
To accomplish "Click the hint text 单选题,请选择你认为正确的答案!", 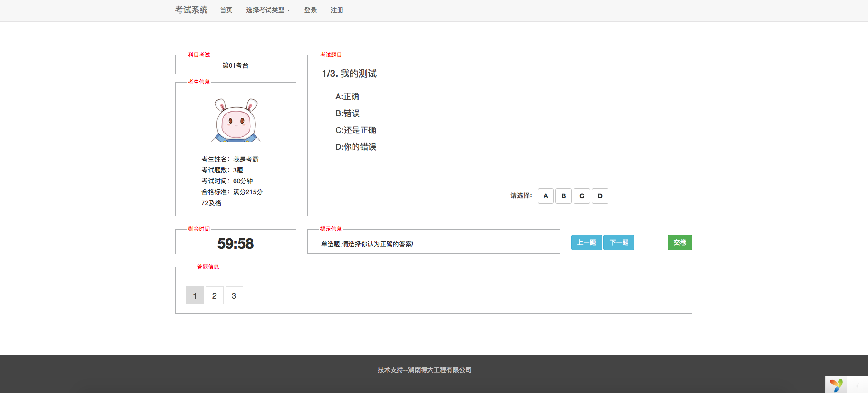I will point(367,244).
